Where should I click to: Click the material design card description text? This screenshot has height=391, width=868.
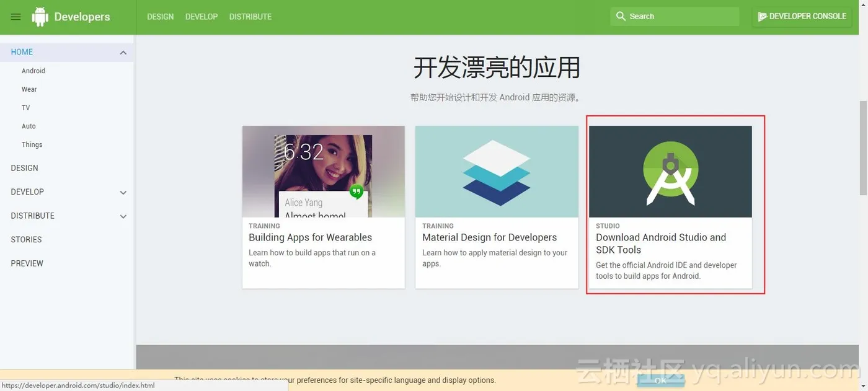(x=495, y=258)
